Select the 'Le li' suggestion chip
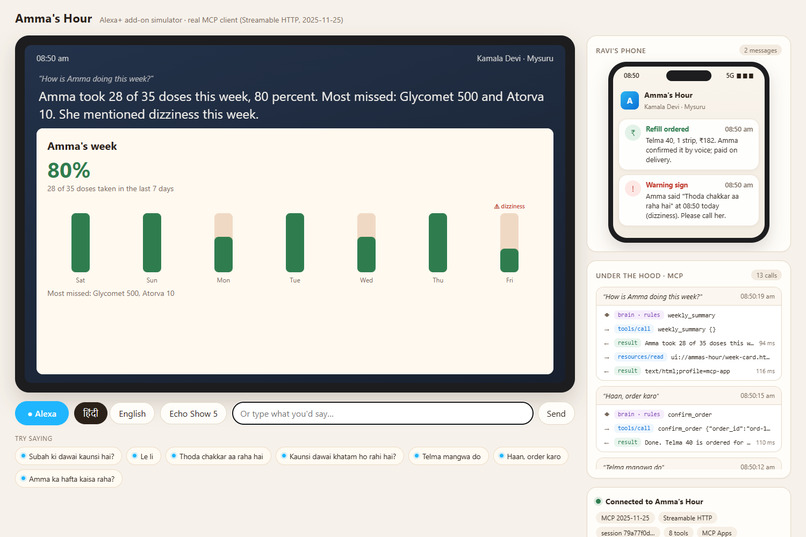Screen dimensions: 806x537 click(143, 456)
